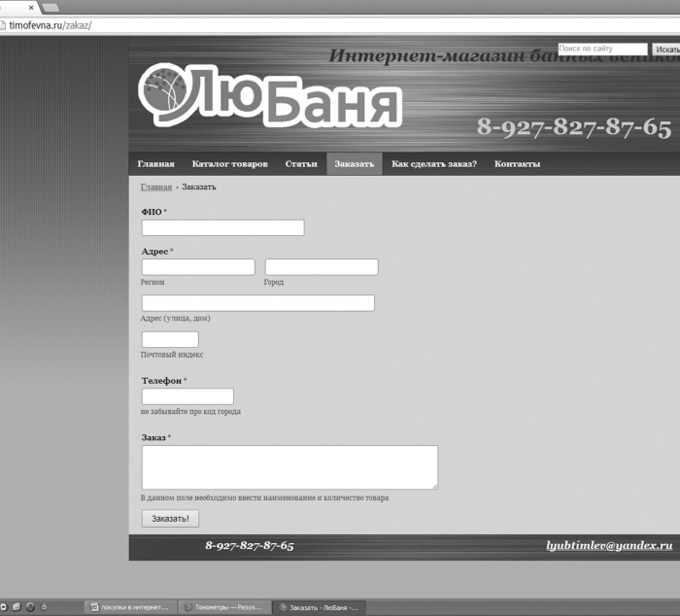
Task: Open a new browser tab
Action: (x=51, y=8)
